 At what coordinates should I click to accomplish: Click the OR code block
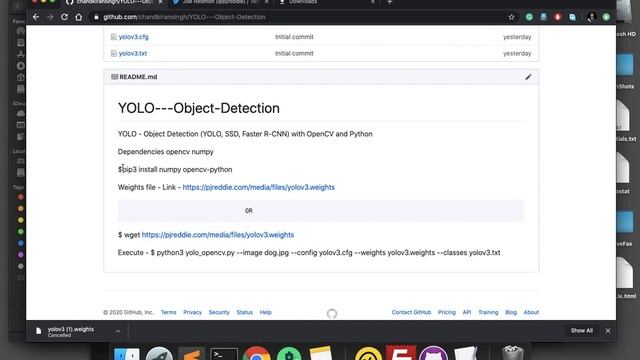321,211
